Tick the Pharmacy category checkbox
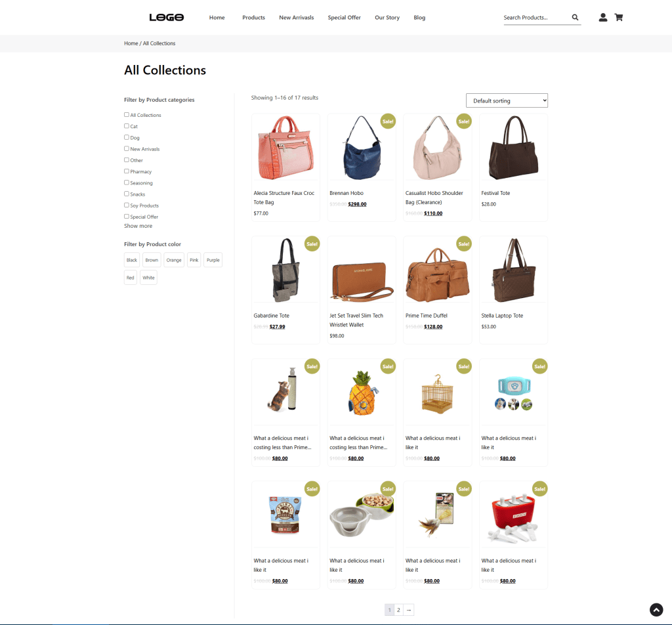 tap(127, 171)
